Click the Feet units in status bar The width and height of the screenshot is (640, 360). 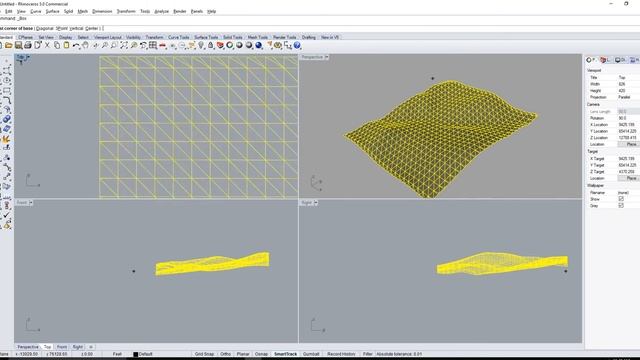pyautogui.click(x=117, y=354)
